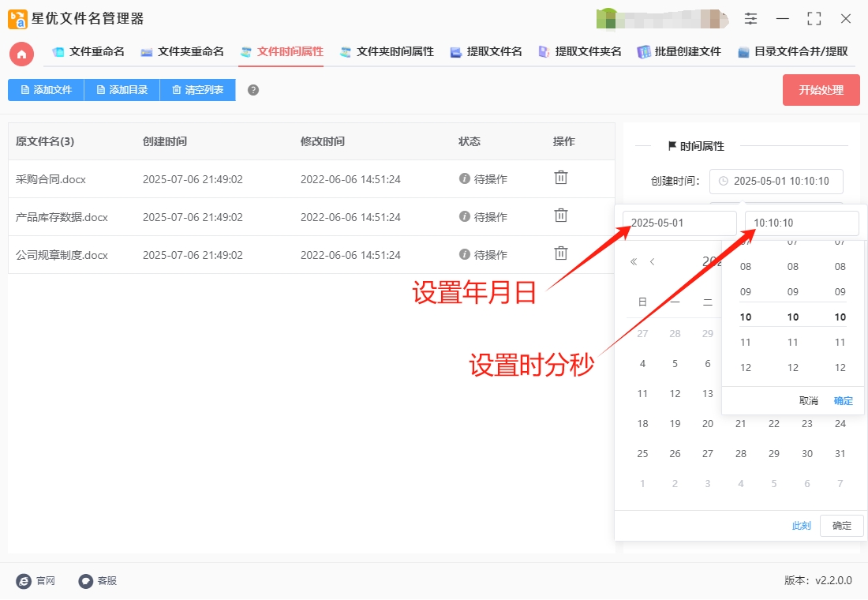Open the 目录文件合并/提取 tab
This screenshot has width=868, height=600.
coord(793,51)
